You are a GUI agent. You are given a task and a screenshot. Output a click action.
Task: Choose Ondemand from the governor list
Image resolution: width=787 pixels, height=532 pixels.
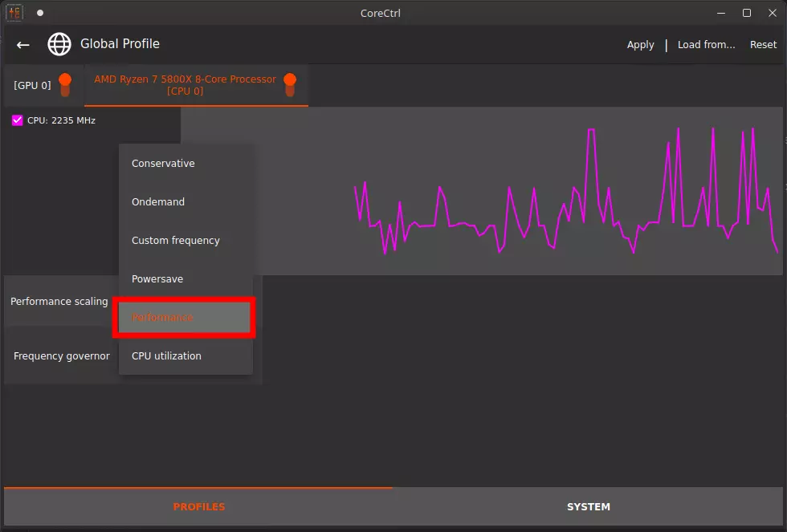186,201
